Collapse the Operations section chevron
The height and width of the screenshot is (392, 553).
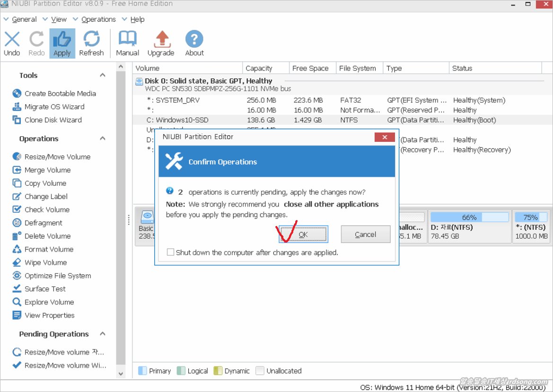click(x=103, y=139)
